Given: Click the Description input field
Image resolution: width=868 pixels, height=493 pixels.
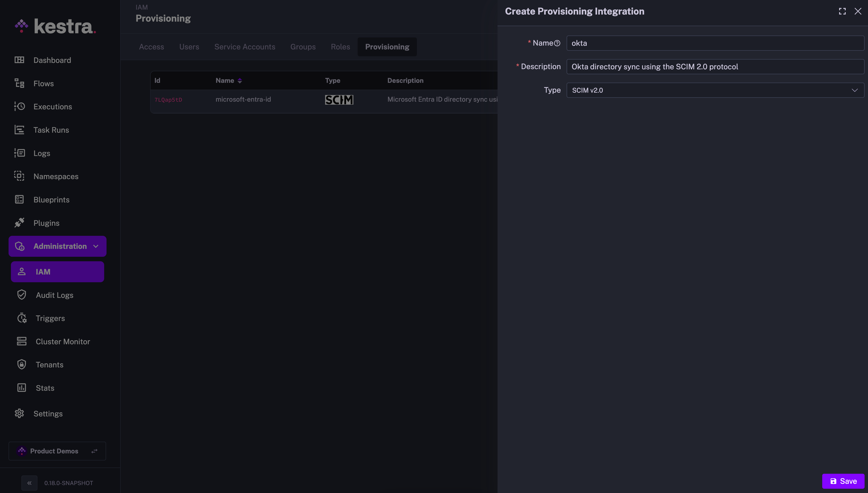Looking at the screenshot, I should click(715, 67).
